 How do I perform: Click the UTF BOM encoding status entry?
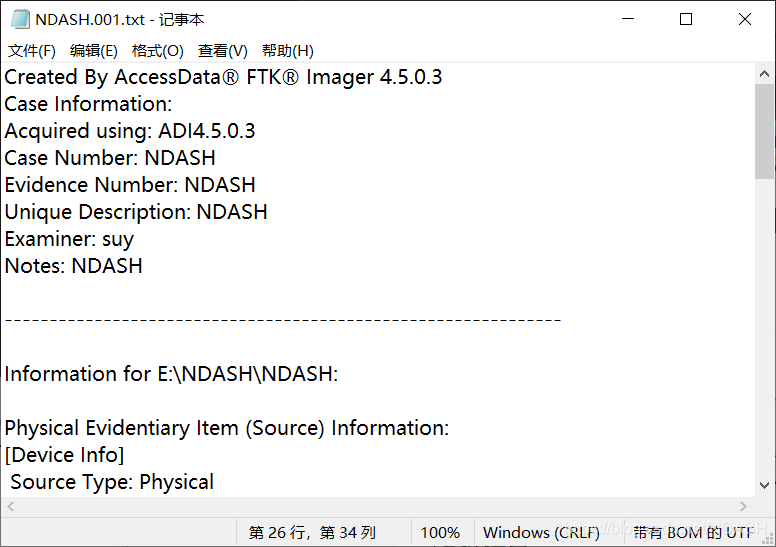[x=693, y=533]
